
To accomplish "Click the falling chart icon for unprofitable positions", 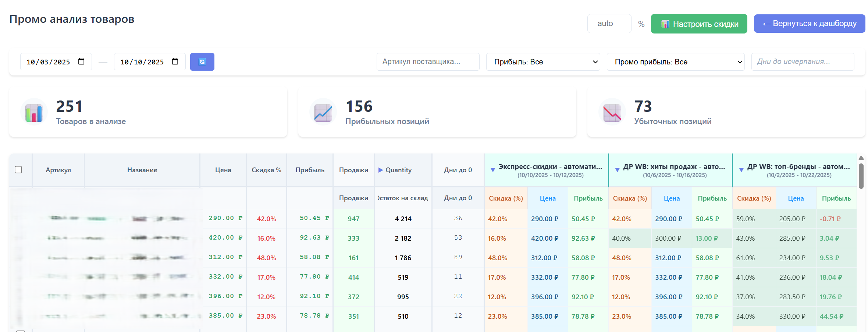I will tap(612, 112).
